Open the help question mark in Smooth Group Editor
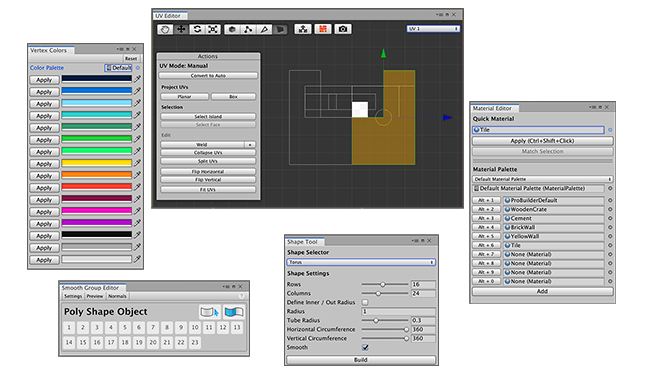 tap(241, 296)
